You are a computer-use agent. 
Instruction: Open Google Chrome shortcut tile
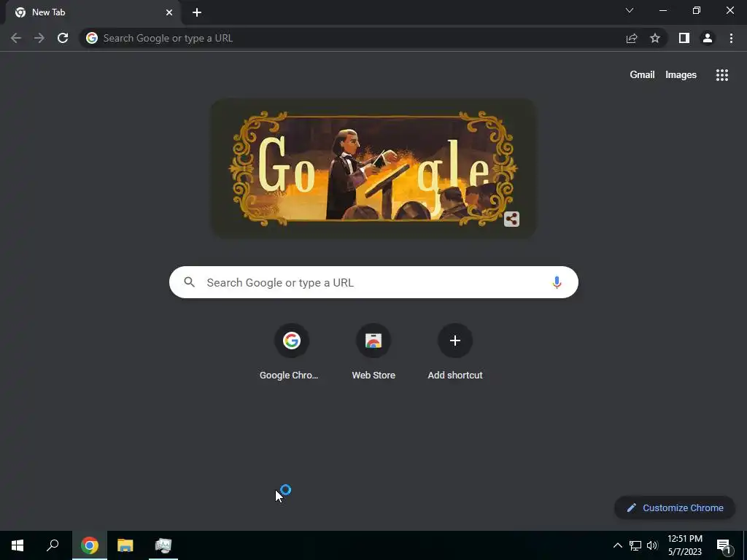click(x=291, y=352)
